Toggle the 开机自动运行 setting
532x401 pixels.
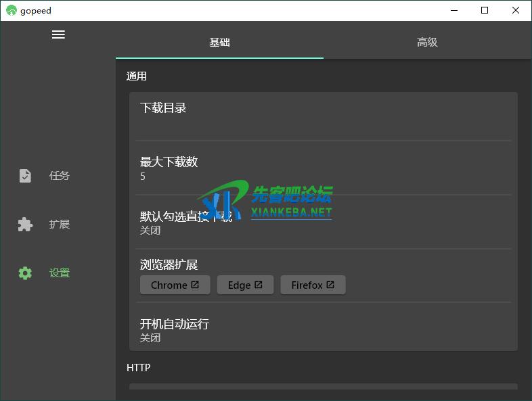point(323,329)
